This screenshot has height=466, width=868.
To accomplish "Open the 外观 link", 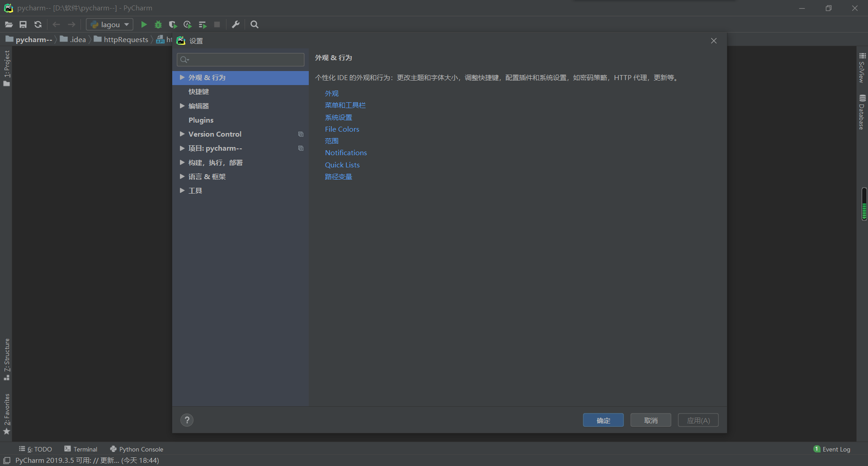I will click(x=331, y=93).
